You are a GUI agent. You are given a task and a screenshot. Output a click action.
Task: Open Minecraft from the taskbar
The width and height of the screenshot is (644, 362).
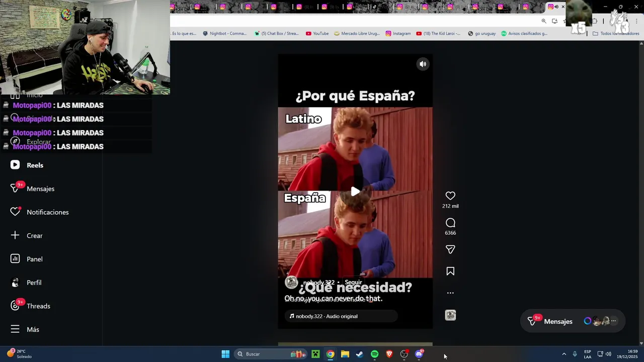tap(315, 354)
